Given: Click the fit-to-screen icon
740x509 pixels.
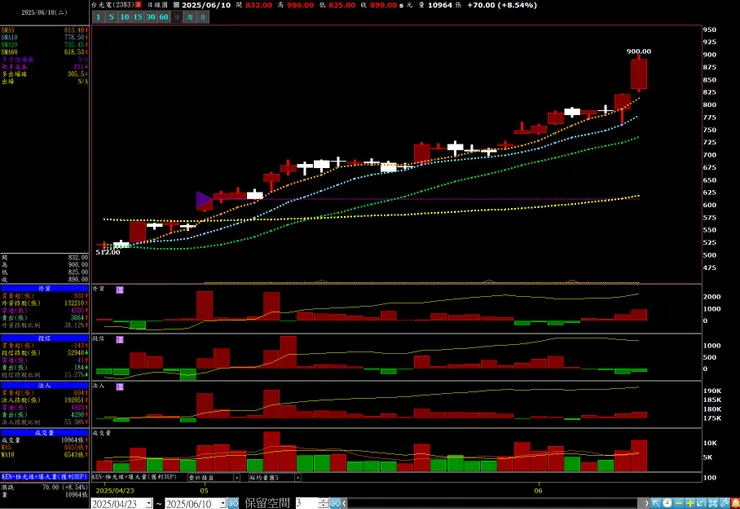Looking at the screenshot, I should pos(713,503).
